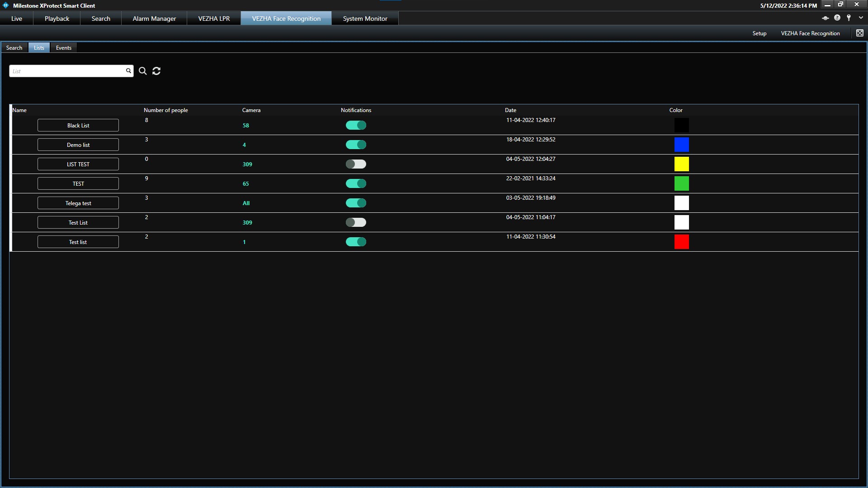This screenshot has width=868, height=488.
Task: Open the Telega test list
Action: 78,203
